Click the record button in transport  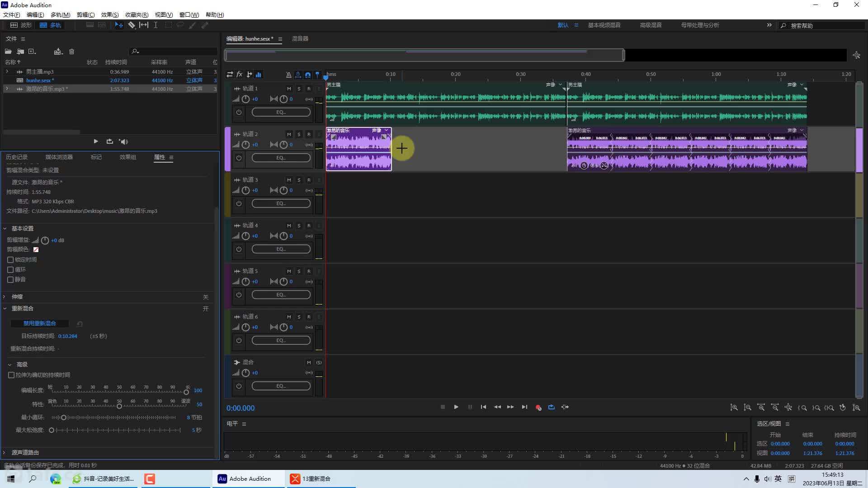(538, 407)
